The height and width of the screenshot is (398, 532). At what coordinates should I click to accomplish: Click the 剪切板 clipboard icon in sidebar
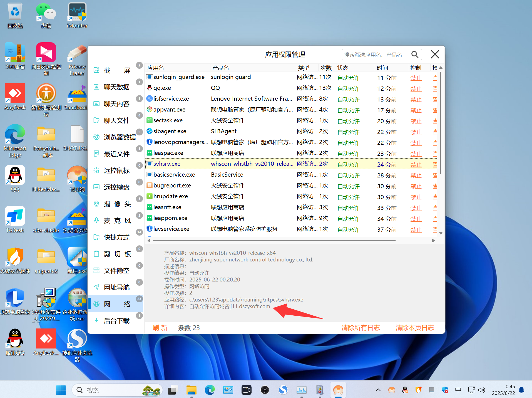coord(96,254)
